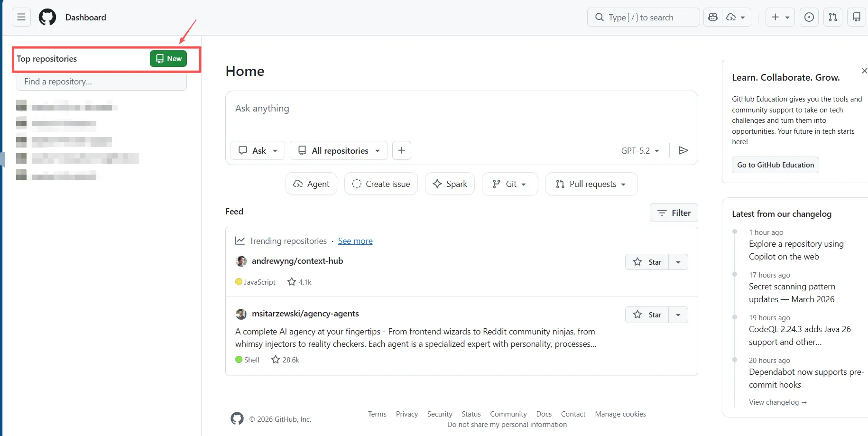Screen dimensions: 868x436
Task: Click the Top repositories heading
Action: click(47, 59)
